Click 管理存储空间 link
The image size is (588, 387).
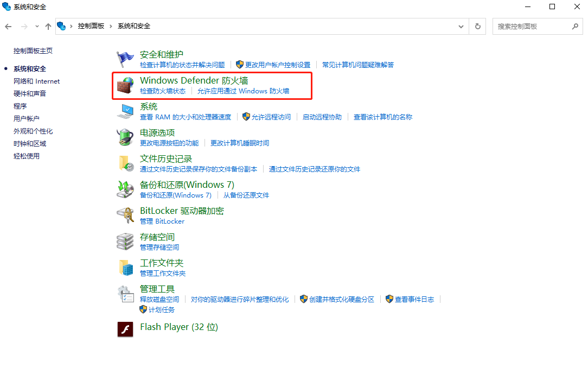[x=159, y=247]
